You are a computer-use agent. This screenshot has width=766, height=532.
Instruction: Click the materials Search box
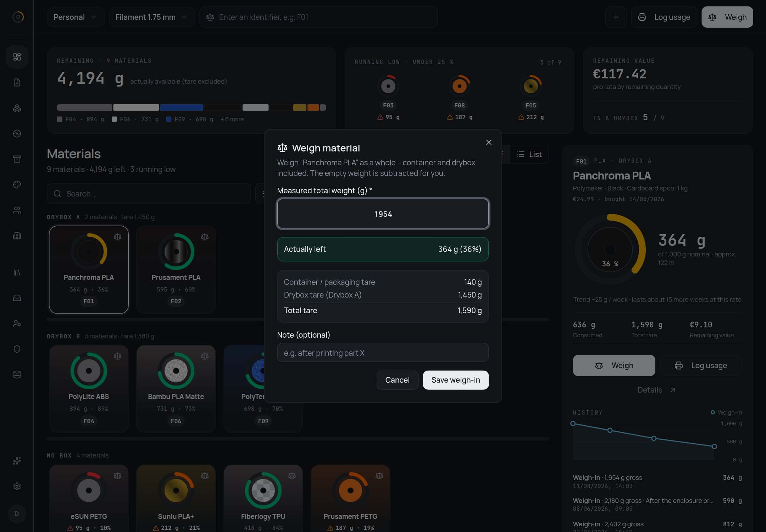149,194
